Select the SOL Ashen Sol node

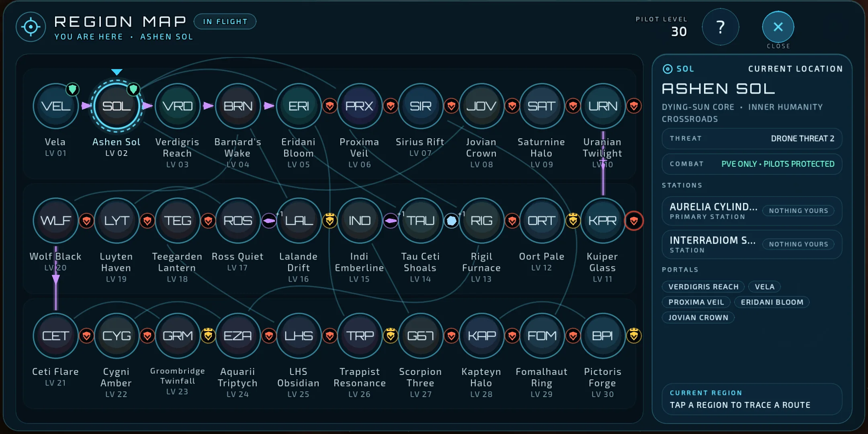(x=117, y=106)
